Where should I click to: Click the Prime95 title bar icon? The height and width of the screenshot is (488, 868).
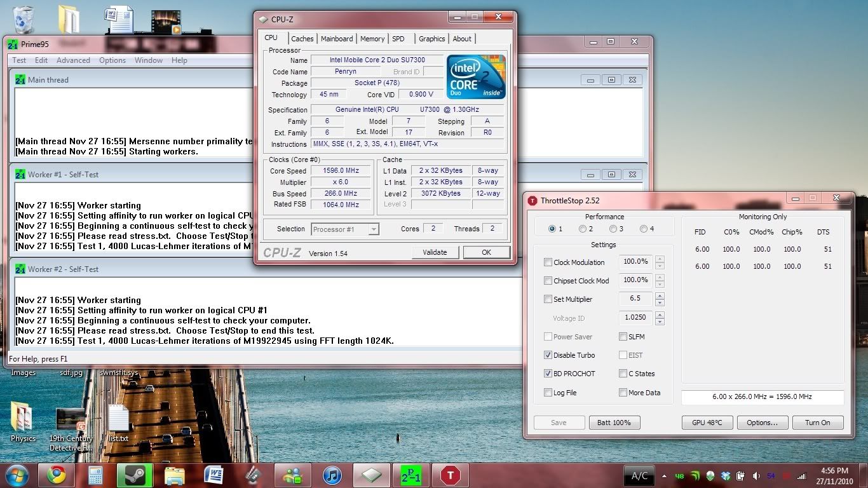click(13, 44)
